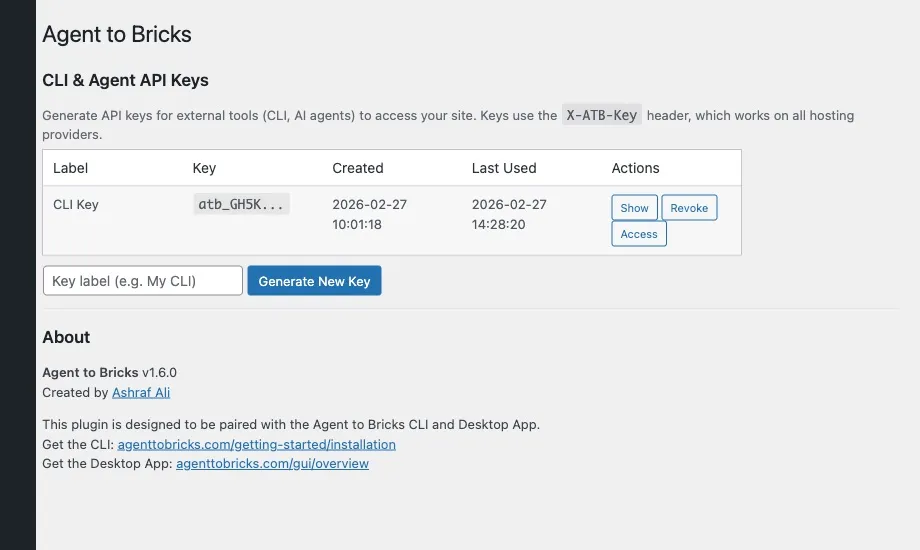Click the Created column header
The height and width of the screenshot is (550, 920).
pos(358,168)
